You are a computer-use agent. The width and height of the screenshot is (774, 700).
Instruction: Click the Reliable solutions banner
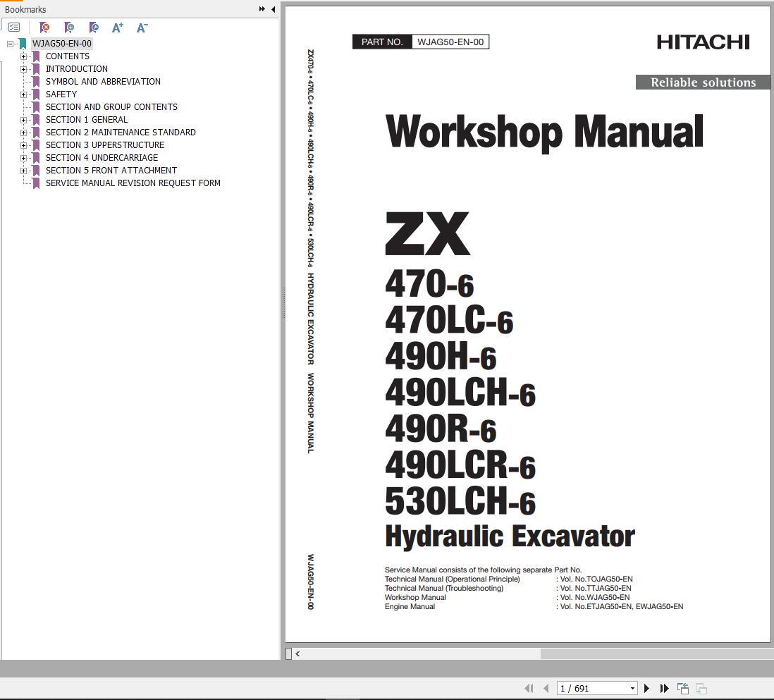pyautogui.click(x=703, y=82)
